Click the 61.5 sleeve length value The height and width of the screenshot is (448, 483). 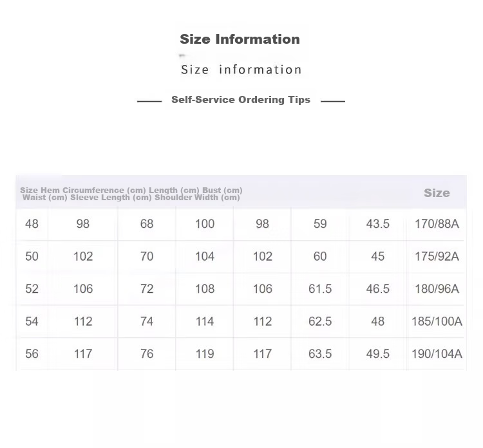coord(320,289)
